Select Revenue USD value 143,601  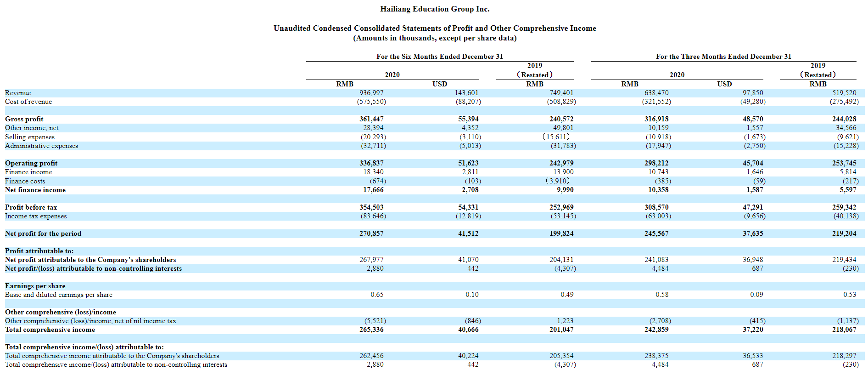point(466,93)
